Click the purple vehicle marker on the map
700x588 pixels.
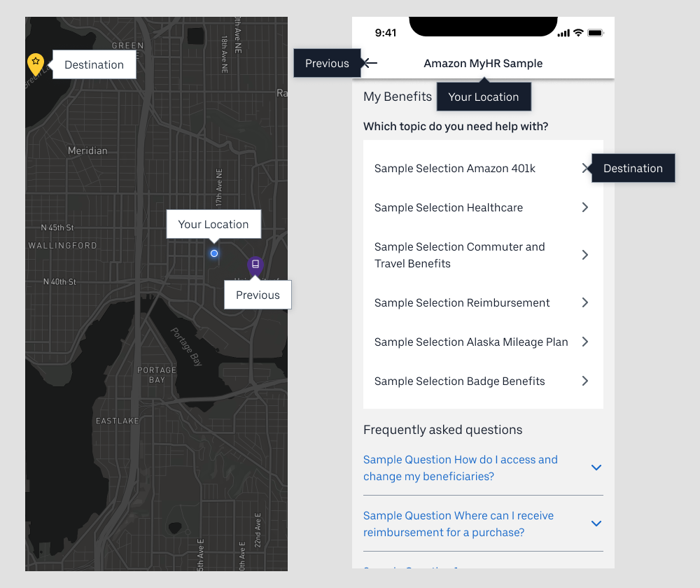tap(255, 265)
